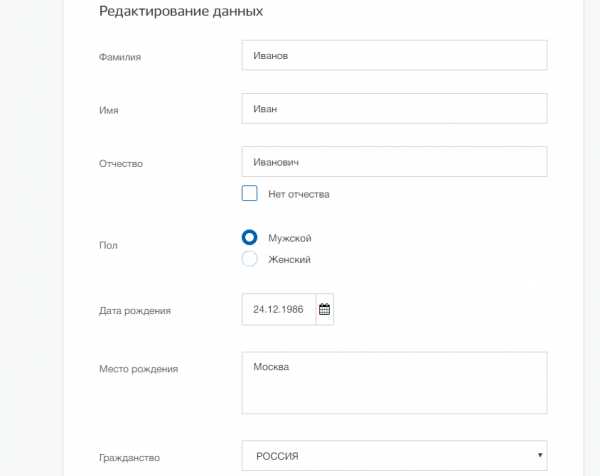600x476 pixels.
Task: Click the Женский option label
Action: (x=289, y=259)
